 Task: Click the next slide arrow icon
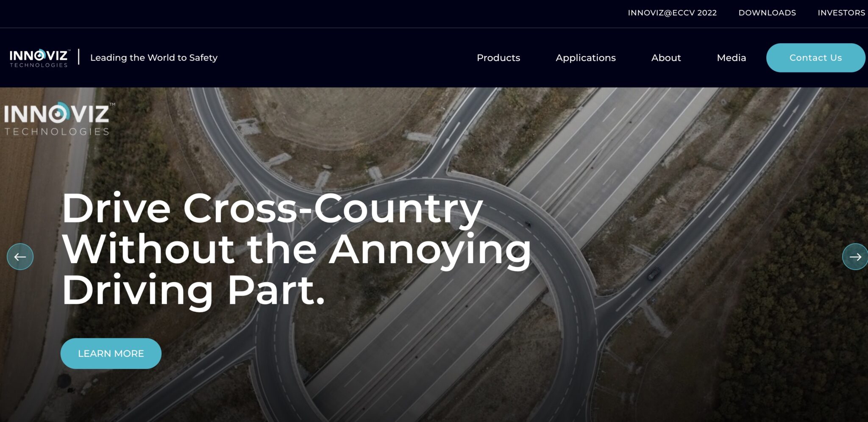tap(855, 257)
